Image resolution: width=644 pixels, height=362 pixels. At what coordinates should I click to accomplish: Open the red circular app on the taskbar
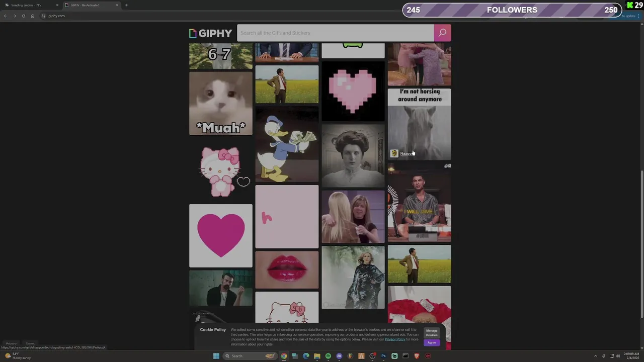pyautogui.click(x=428, y=356)
